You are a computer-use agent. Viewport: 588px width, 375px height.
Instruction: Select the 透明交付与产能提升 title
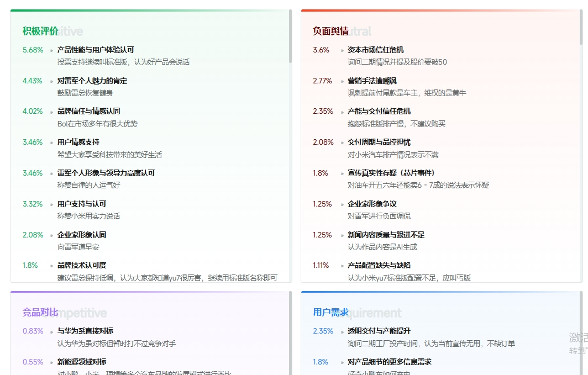coord(379,331)
